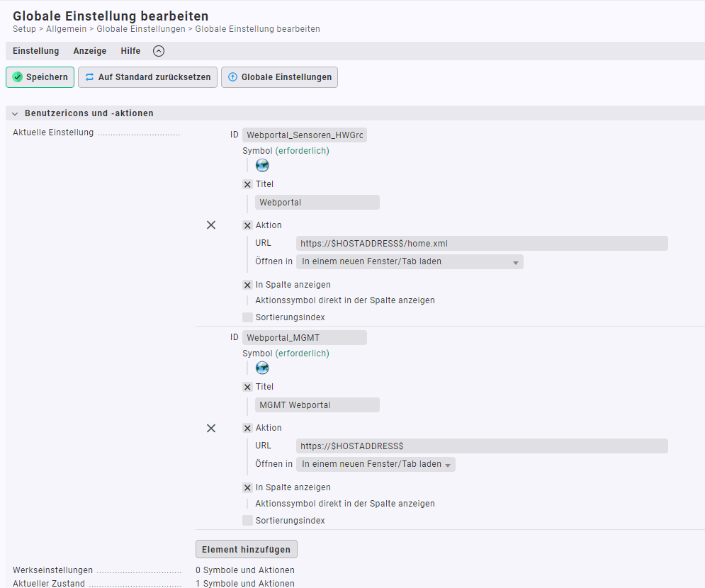Delete the Webportal_MGMT element via X icon

tap(211, 428)
